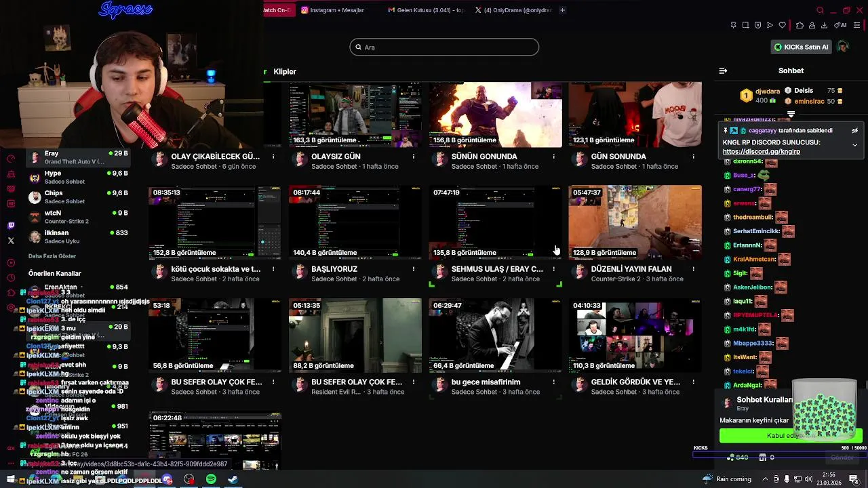Image resolution: width=868 pixels, height=488 pixels.
Task: Accept chat rules with Kabul ediyorum
Action: 791,436
